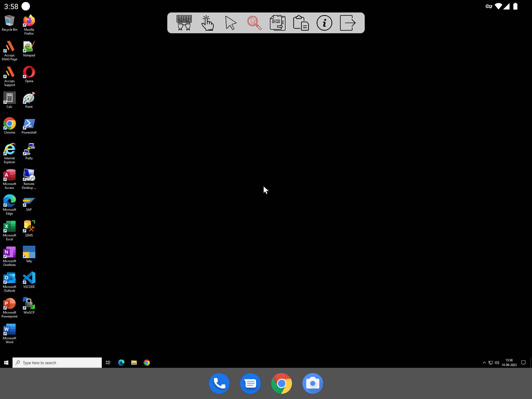Open the Android Camera dock app

[313, 383]
